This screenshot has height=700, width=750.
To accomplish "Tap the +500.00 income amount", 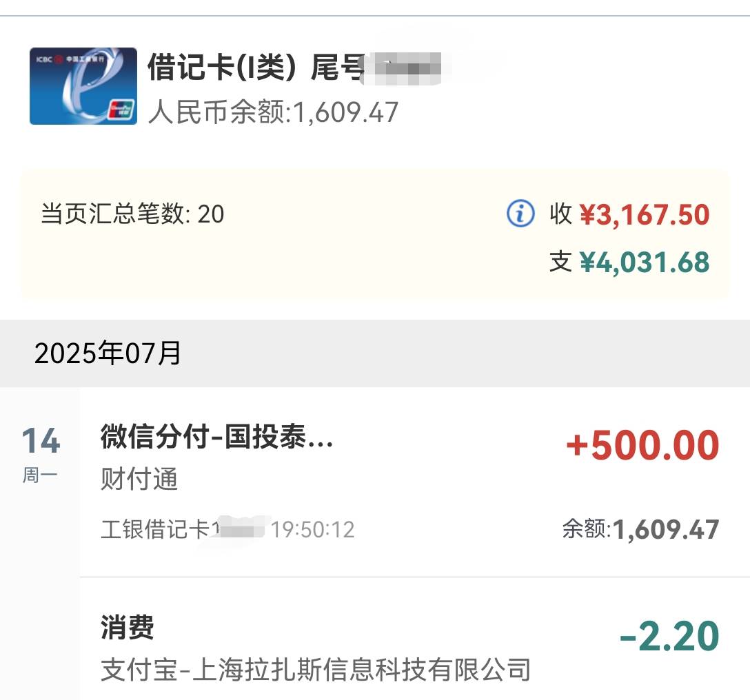I will [642, 445].
